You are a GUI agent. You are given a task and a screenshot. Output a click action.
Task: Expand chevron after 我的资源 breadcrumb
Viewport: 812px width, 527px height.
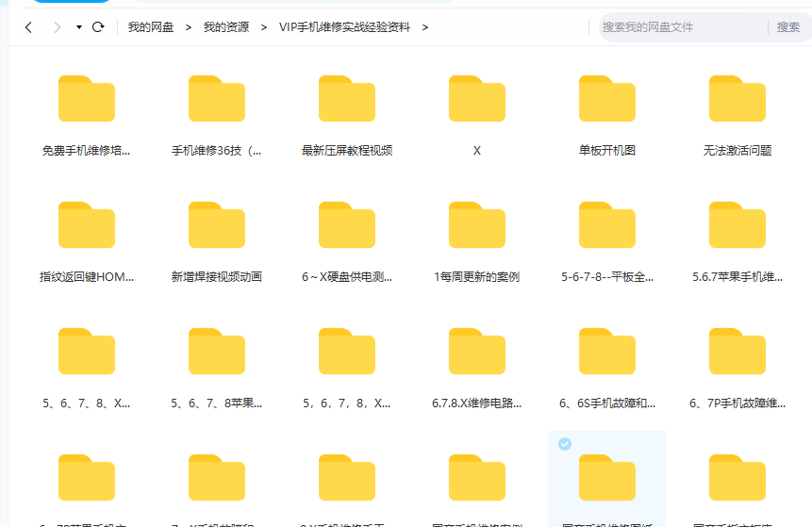[264, 27]
